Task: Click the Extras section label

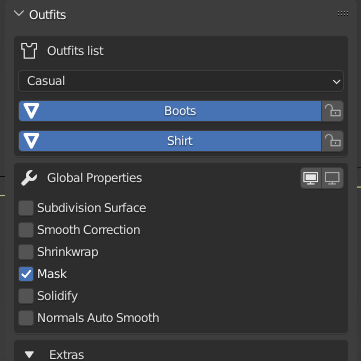Action: coord(67,355)
